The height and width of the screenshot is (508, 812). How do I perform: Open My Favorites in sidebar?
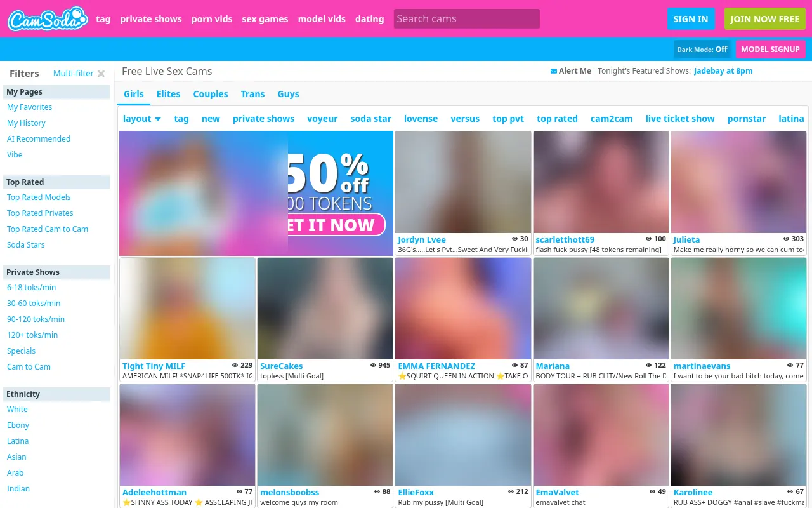pyautogui.click(x=30, y=107)
